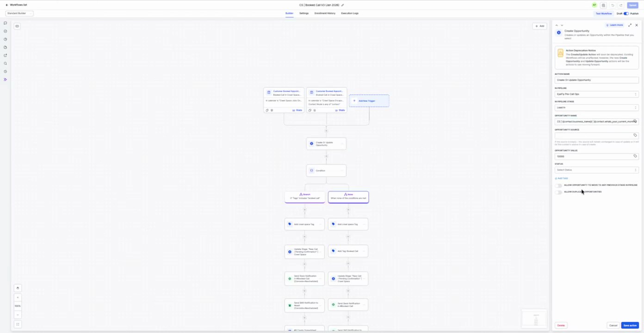Screen dimensions: 644x333
Task: Go to next action with down chevron
Action: pyautogui.click(x=562, y=25)
